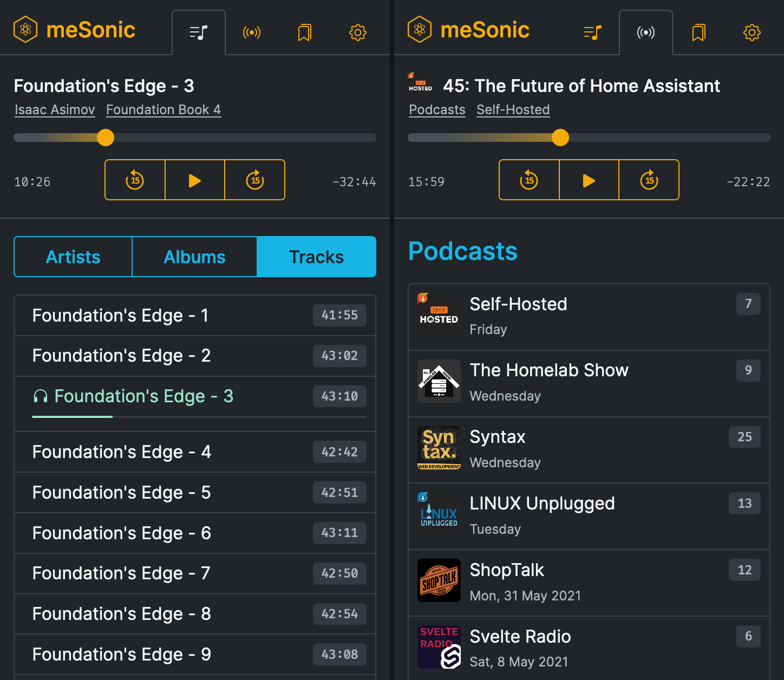This screenshot has height=680, width=784.
Task: Click the episode count 25 badge for Syntax
Action: pyautogui.click(x=744, y=437)
